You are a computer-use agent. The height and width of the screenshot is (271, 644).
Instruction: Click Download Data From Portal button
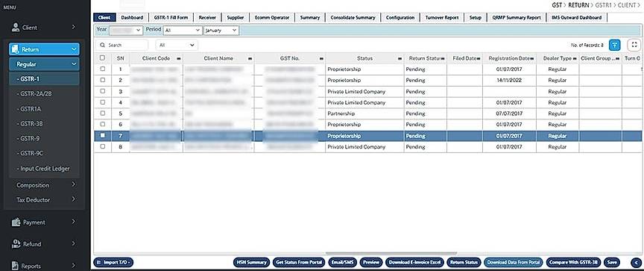tap(514, 262)
